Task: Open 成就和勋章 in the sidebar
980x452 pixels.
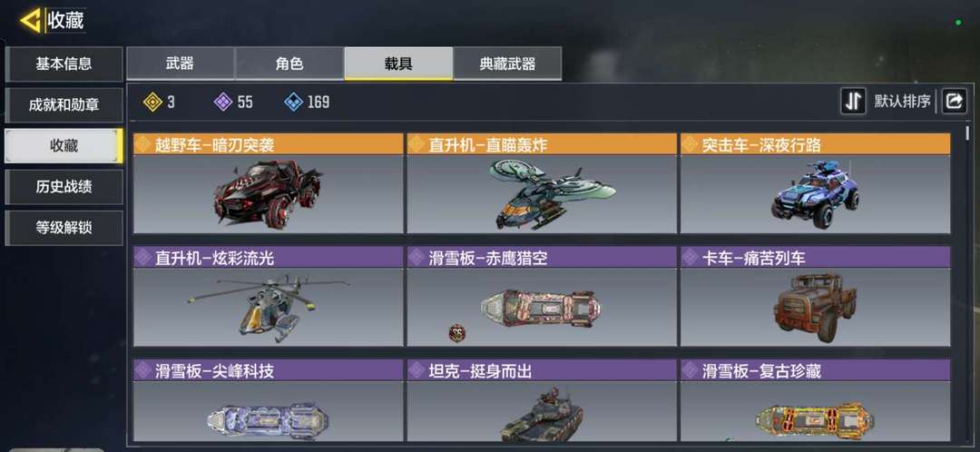Action: (x=64, y=105)
